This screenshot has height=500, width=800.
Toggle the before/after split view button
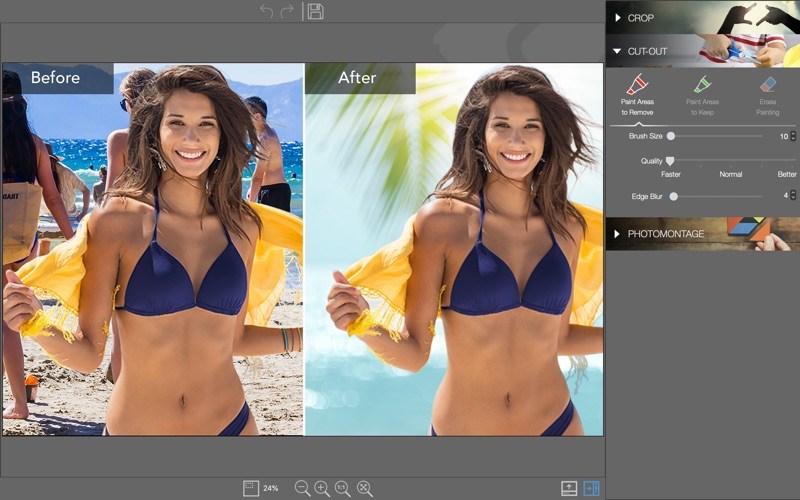click(591, 488)
